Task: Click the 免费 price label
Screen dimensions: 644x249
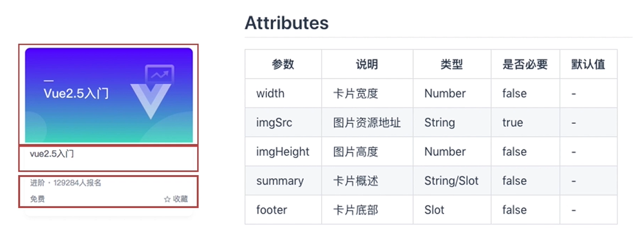Action: point(37,199)
